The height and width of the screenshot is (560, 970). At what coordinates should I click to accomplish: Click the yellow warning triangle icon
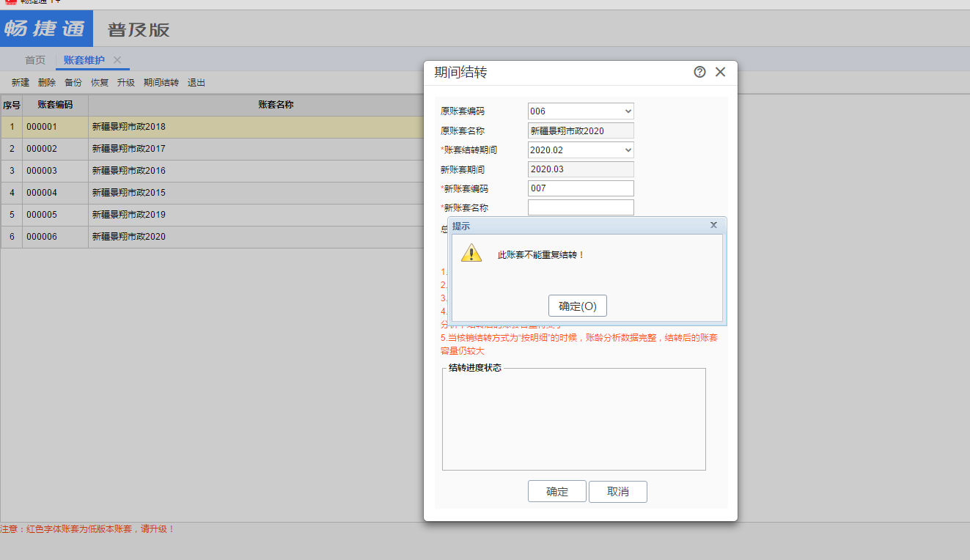(471, 253)
